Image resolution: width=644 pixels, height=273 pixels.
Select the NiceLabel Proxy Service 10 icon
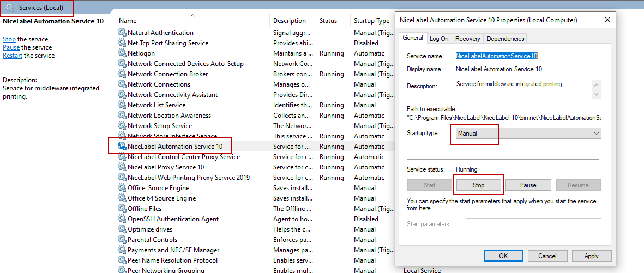[x=122, y=167]
